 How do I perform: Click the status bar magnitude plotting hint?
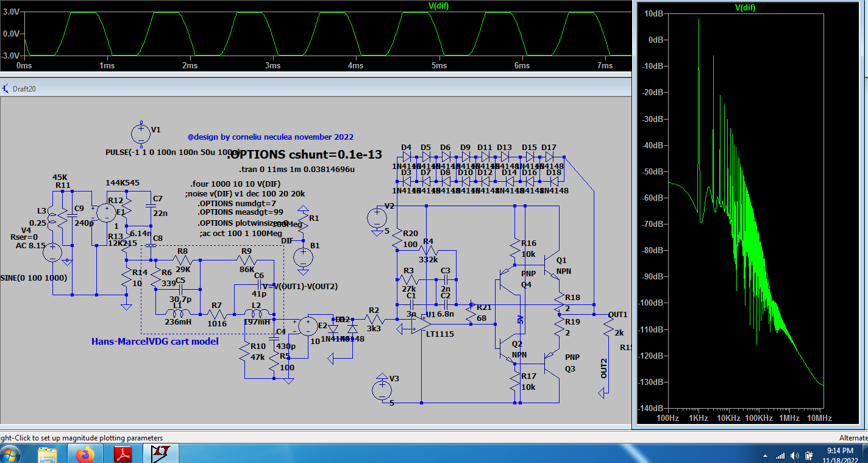[x=82, y=438]
